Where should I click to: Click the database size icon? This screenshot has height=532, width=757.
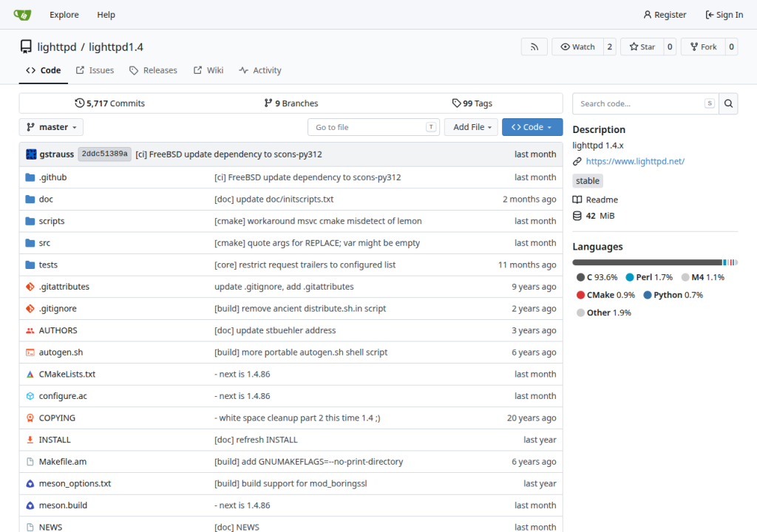tap(577, 216)
